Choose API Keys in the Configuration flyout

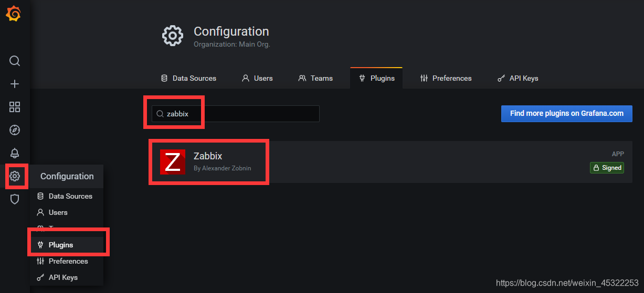coord(67,277)
